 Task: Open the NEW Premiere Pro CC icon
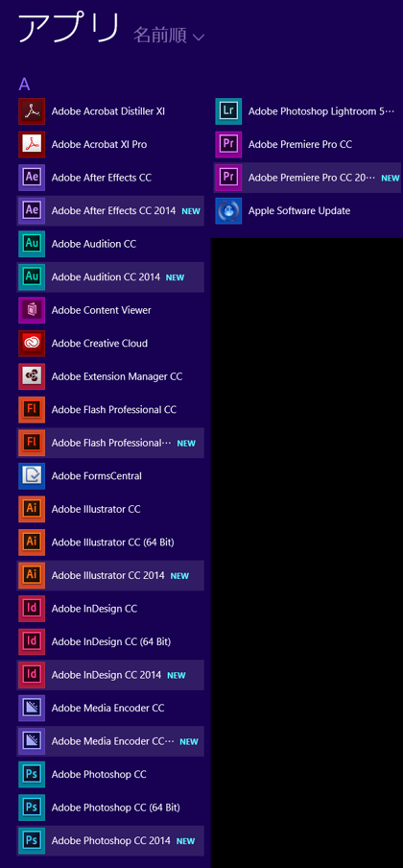[x=228, y=178]
